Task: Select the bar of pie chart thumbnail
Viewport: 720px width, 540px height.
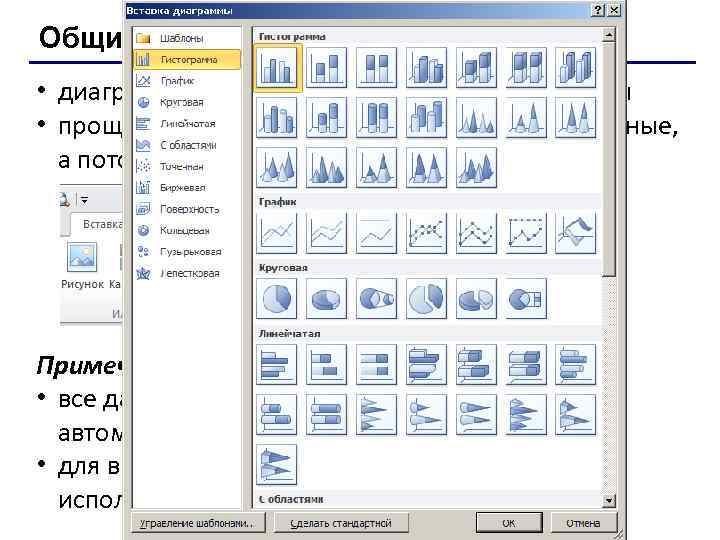Action: tap(526, 299)
